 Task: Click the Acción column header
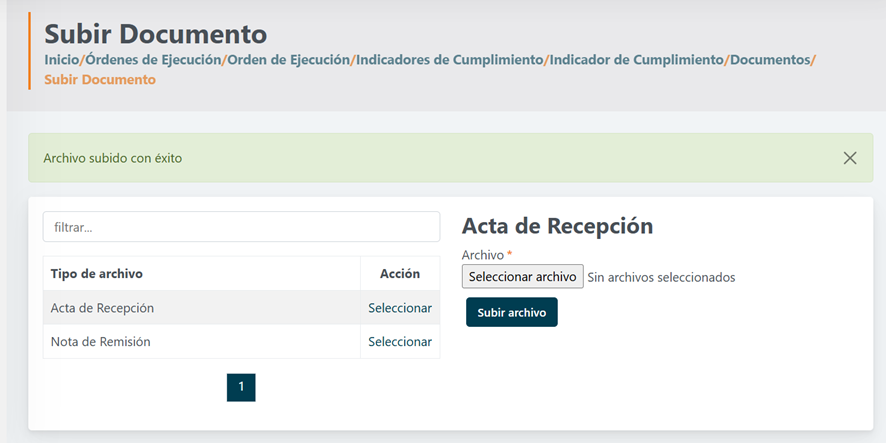coord(400,274)
